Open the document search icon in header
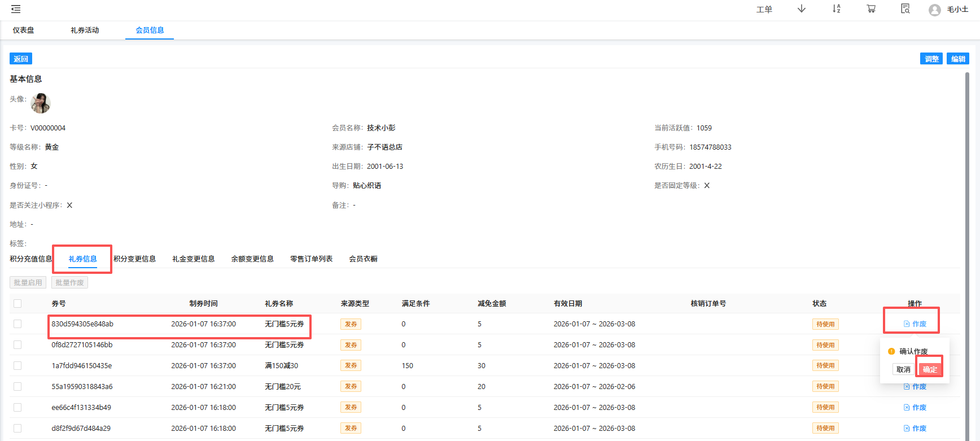 click(x=905, y=9)
